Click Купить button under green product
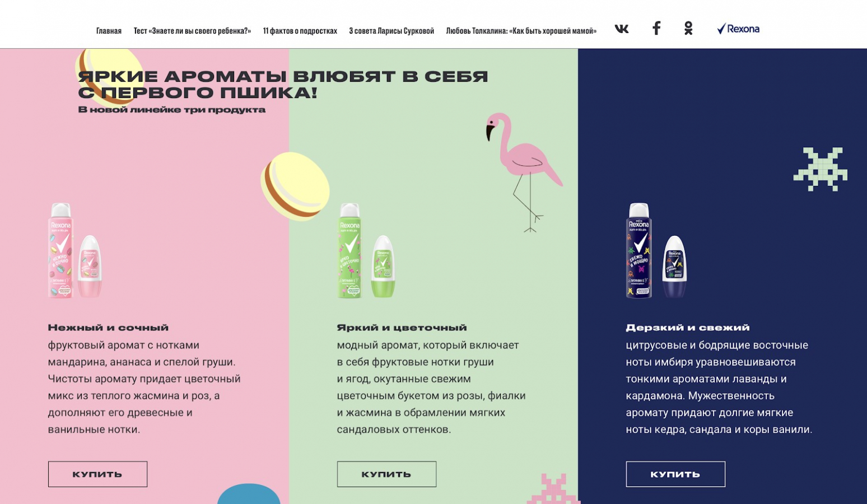Image resolution: width=867 pixels, height=504 pixels. (x=386, y=474)
